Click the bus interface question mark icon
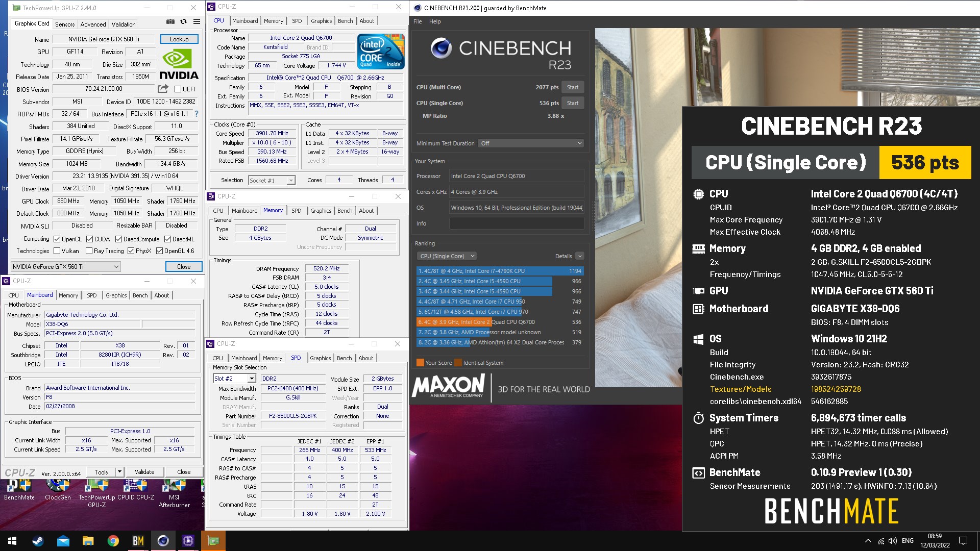980x551 pixels. click(x=197, y=114)
